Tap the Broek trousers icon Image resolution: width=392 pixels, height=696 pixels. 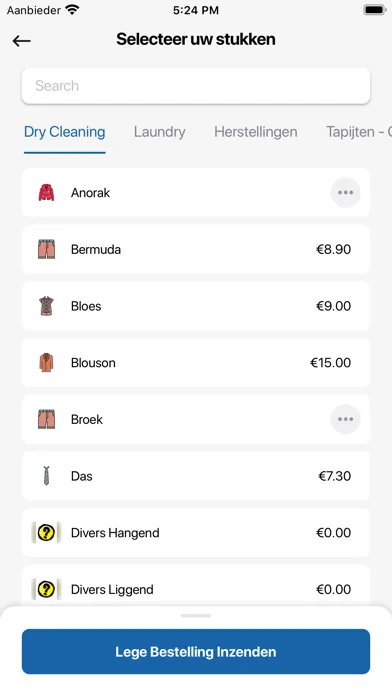click(x=46, y=419)
